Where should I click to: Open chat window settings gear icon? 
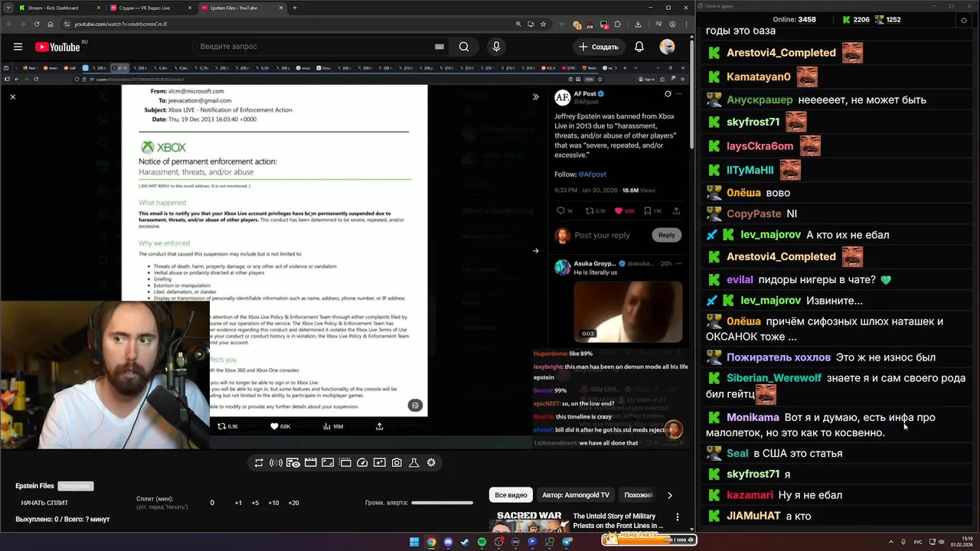click(964, 20)
